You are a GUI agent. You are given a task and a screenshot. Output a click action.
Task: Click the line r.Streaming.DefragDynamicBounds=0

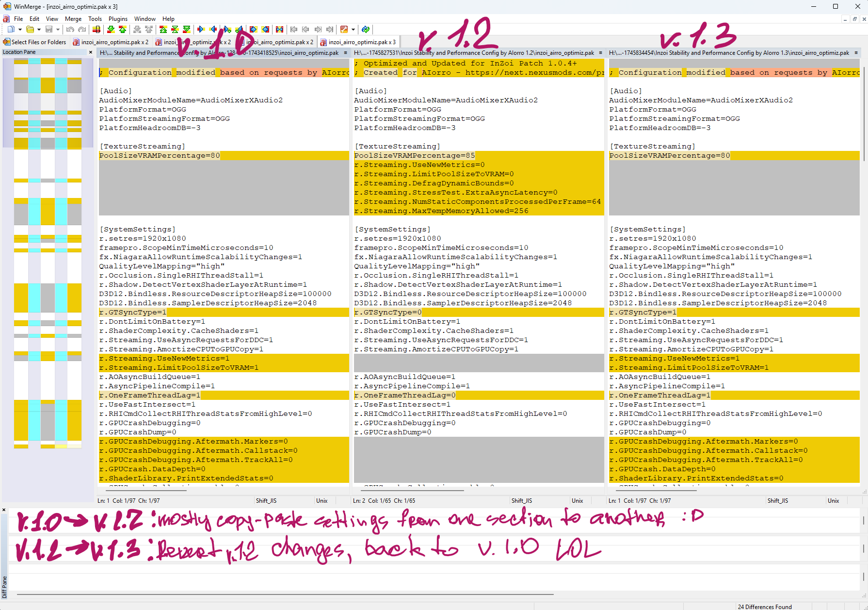tap(434, 183)
